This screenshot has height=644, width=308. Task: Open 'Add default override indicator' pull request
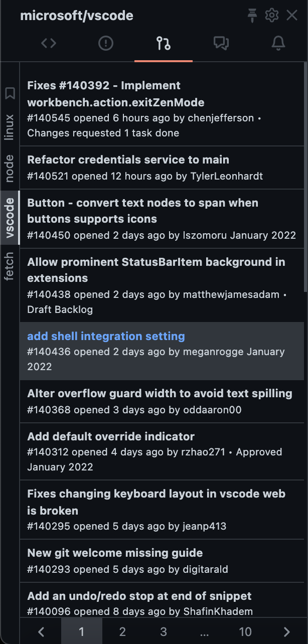[111, 436]
